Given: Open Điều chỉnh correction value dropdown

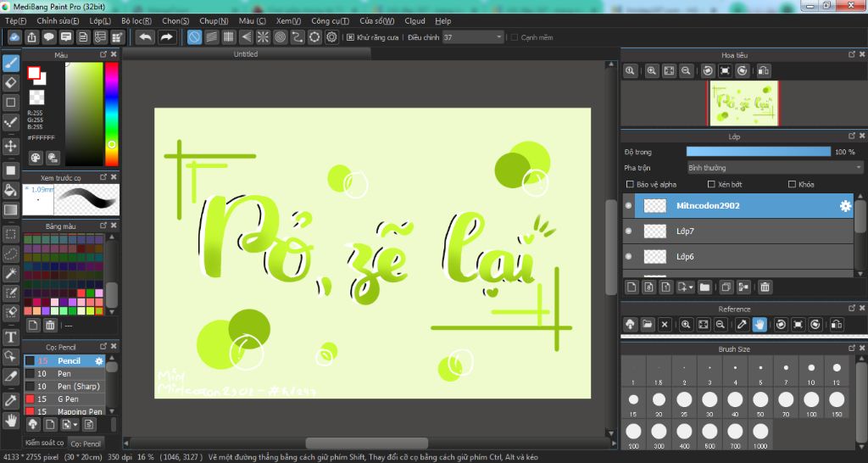Looking at the screenshot, I should coord(473,37).
